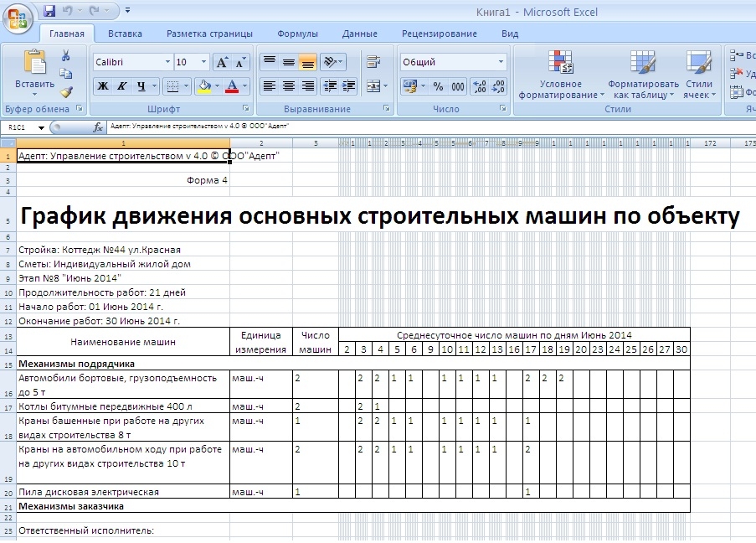
Task: Open the borders dropdown arrow
Action: (x=186, y=86)
